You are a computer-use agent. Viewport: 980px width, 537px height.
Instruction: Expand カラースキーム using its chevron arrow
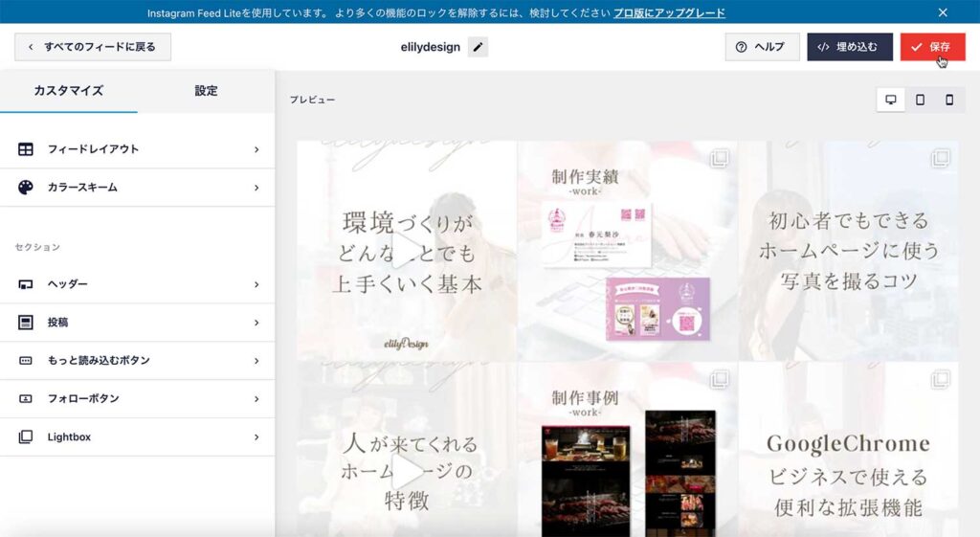[256, 188]
